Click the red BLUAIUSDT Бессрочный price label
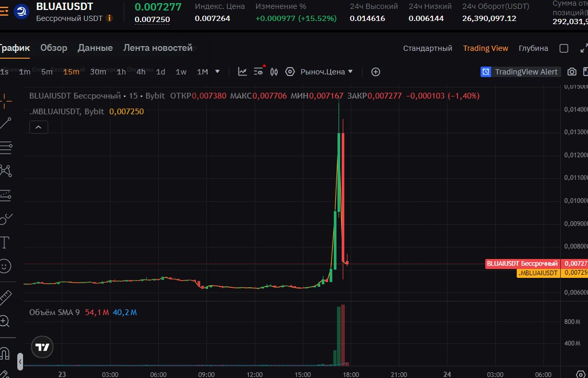 522,264
